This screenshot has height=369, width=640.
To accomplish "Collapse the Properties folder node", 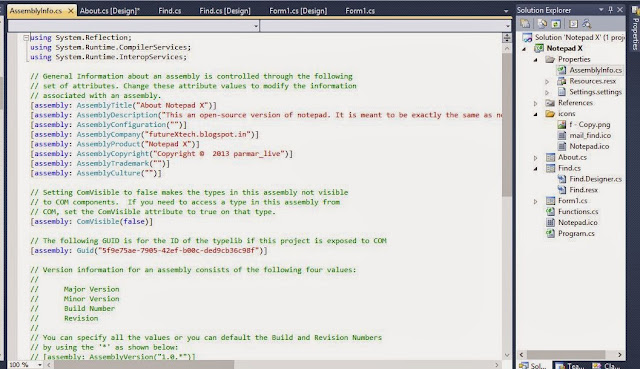I will pyautogui.click(x=536, y=60).
